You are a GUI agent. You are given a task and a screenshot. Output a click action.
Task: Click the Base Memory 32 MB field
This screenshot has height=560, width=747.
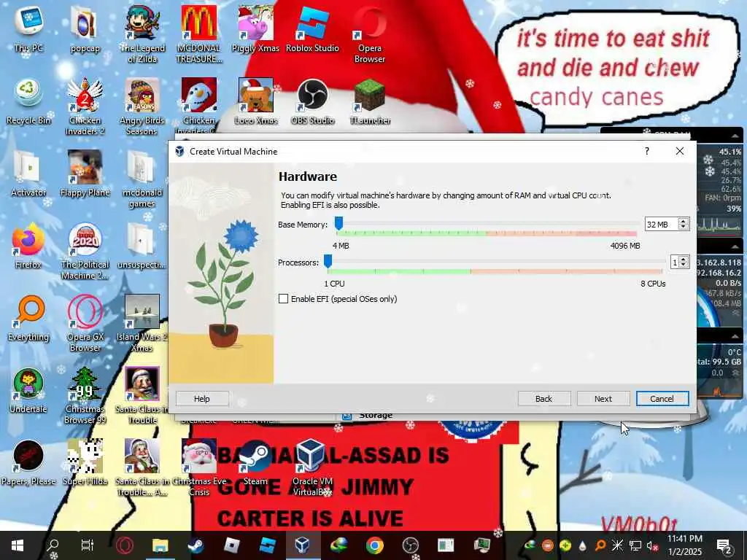(661, 225)
